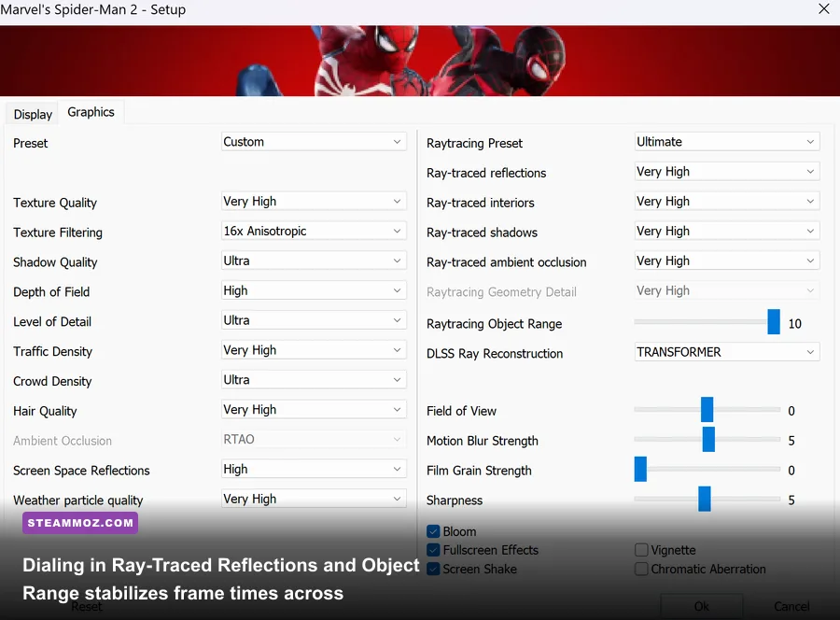Viewport: 840px width, 620px height.
Task: Open the Screen Space Reflections dropdown
Action: click(x=314, y=469)
